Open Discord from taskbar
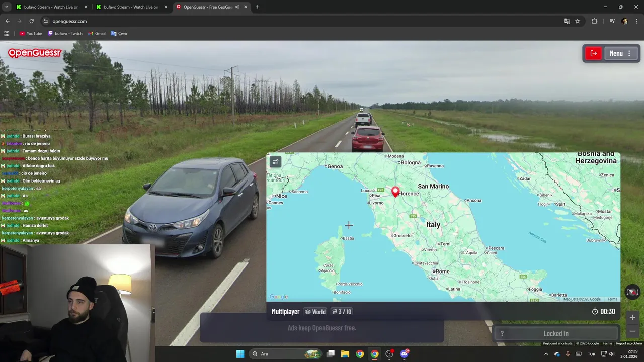644x362 pixels. (404, 354)
